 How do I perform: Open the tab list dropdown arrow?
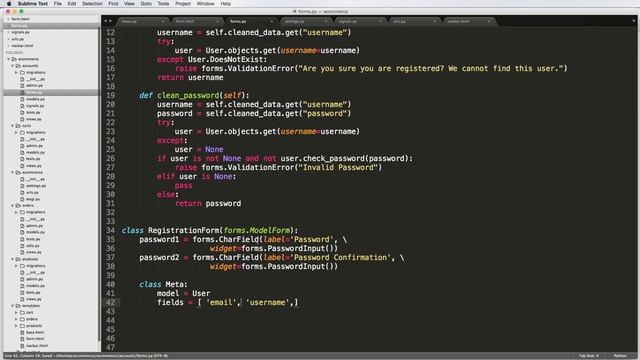pos(634,21)
